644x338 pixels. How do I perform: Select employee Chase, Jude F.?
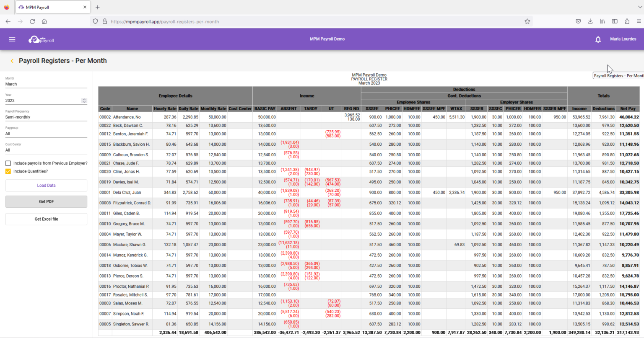pyautogui.click(x=369, y=163)
